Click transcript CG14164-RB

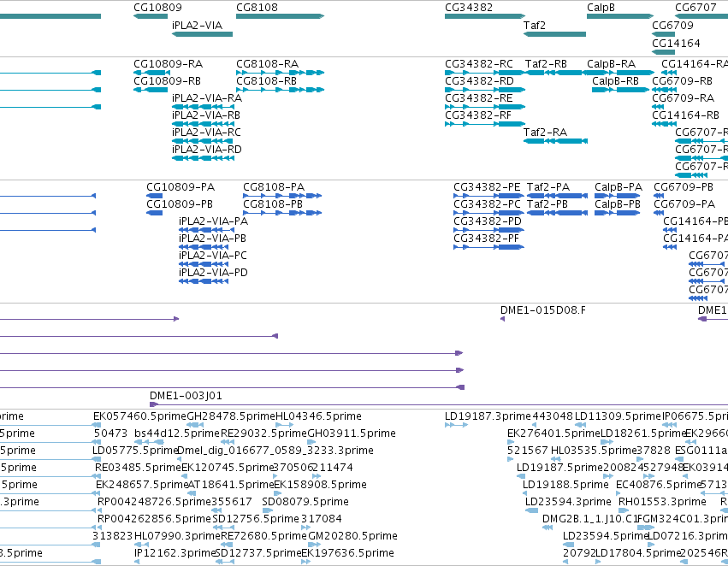coord(664,124)
